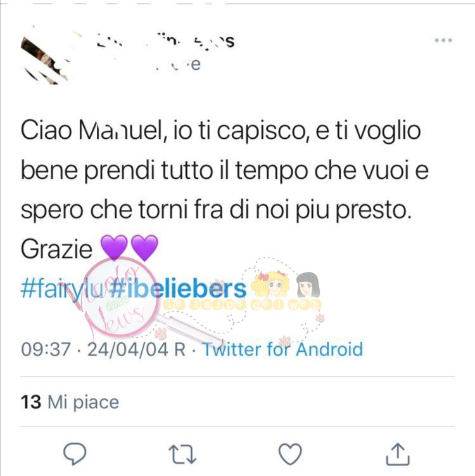Follow the Twitter for Android link
The image size is (475, 476).
tap(282, 349)
